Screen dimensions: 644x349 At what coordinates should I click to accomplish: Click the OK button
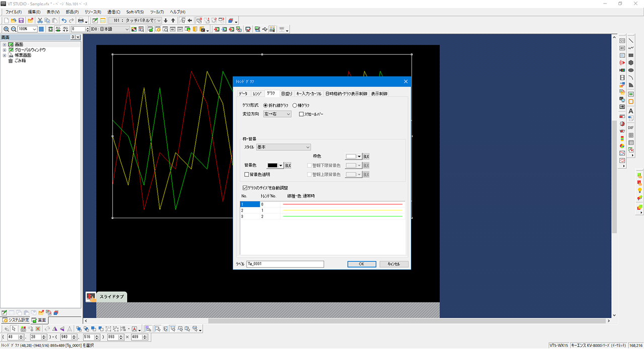(361, 264)
